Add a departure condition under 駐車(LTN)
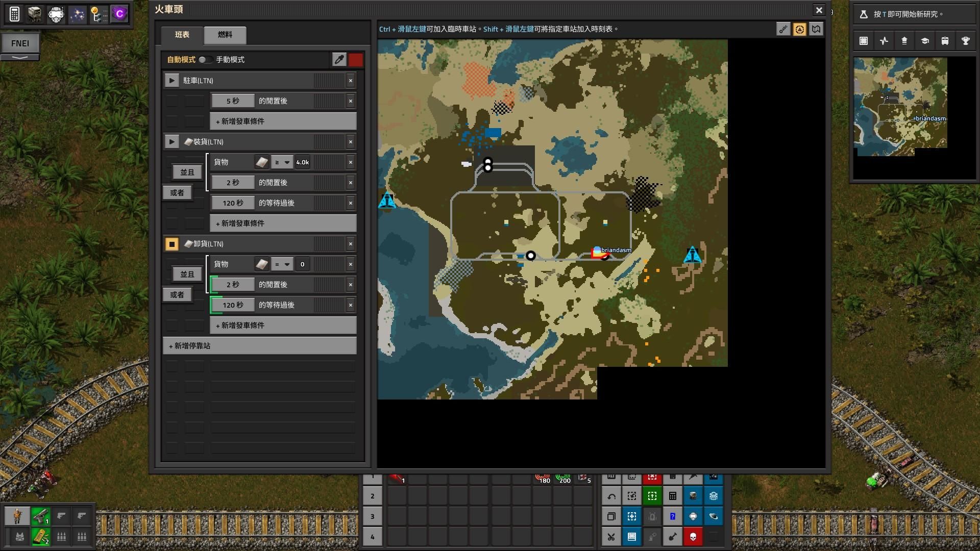Viewport: 980px width, 551px height. coord(283,121)
